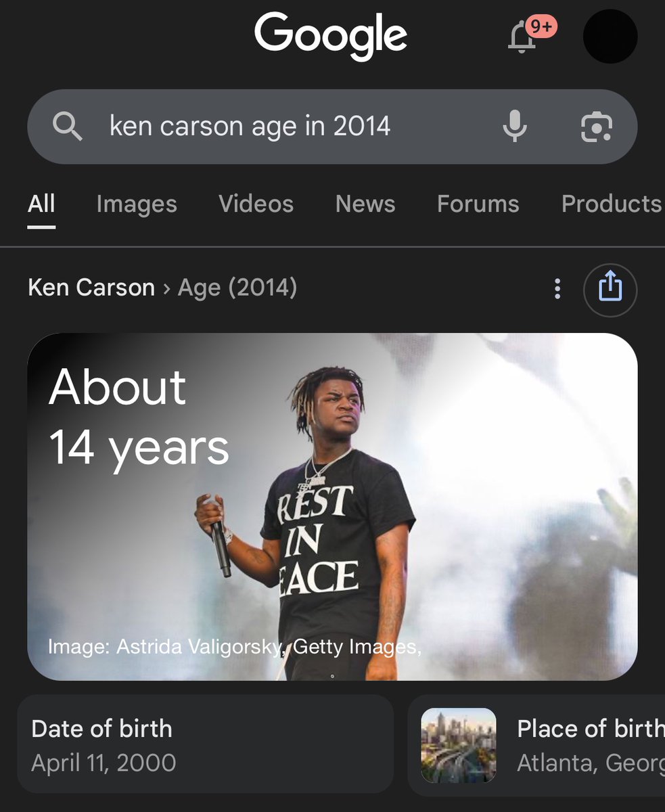665x812 pixels.
Task: Click the Age (2014) breadcrumb text
Action: pyautogui.click(x=237, y=288)
